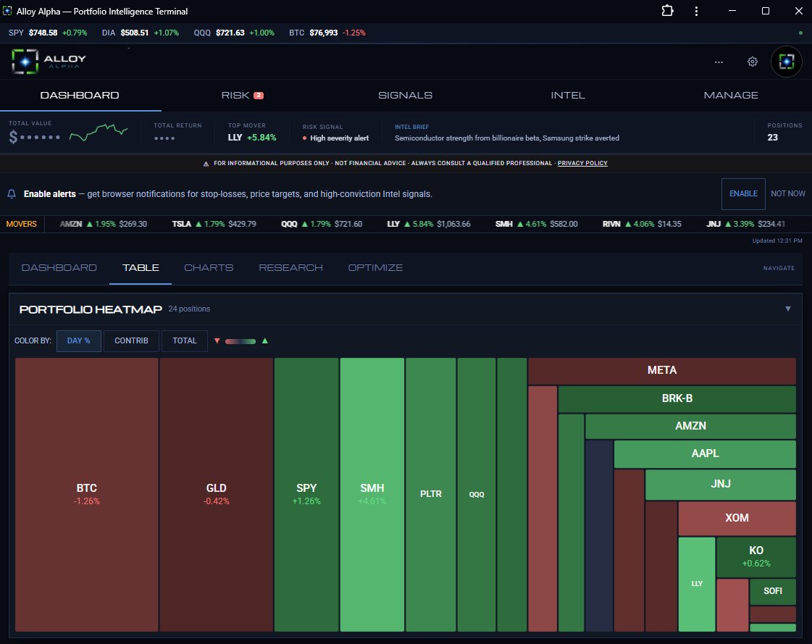Viewport: 812px width, 644px height.
Task: Select the KO heatmap tile
Action: click(x=756, y=557)
